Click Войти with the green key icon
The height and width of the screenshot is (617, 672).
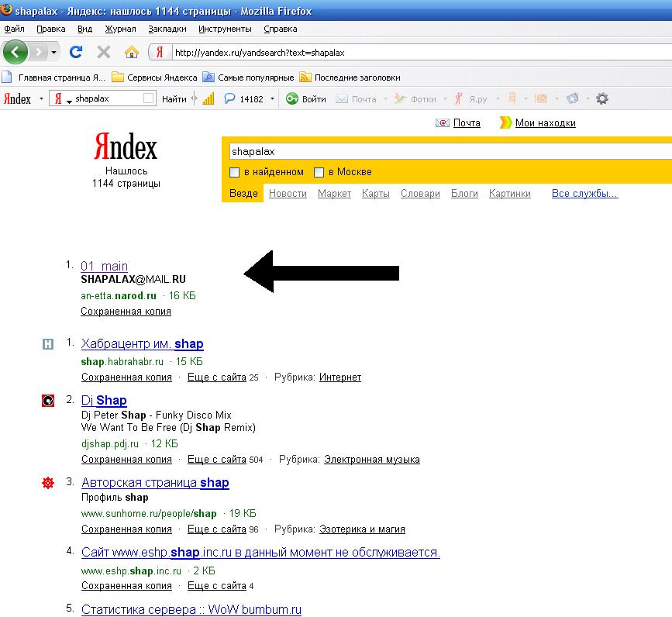point(306,99)
